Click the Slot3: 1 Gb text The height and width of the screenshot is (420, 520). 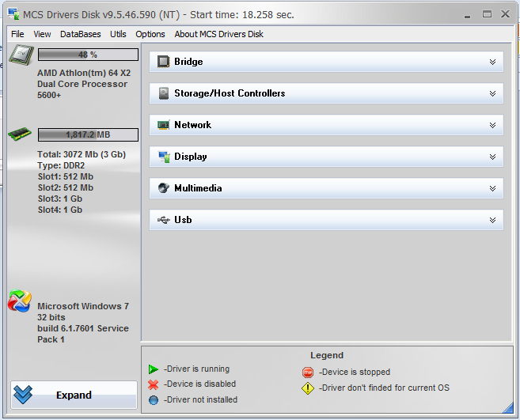tap(59, 199)
